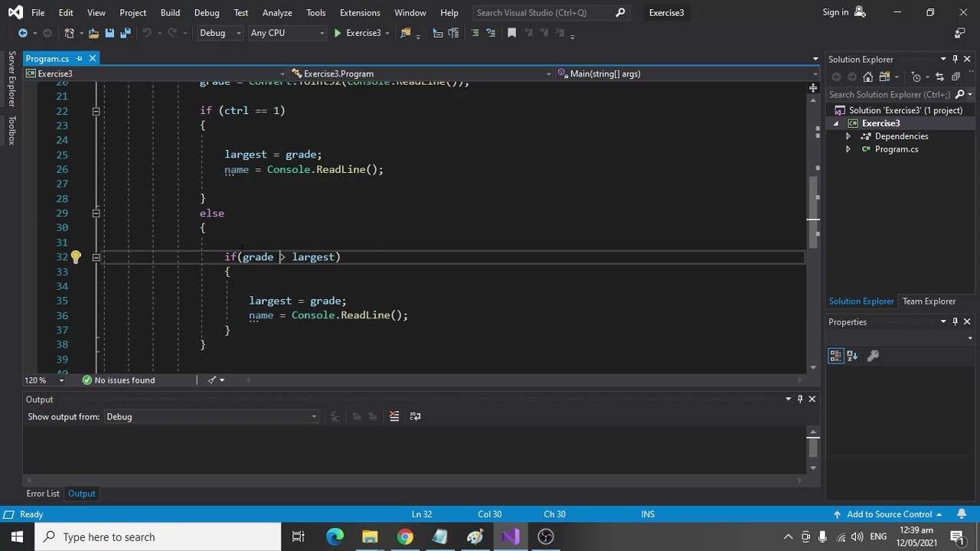980x551 pixels.
Task: Click the Save All toolbar icon
Action: (126, 33)
